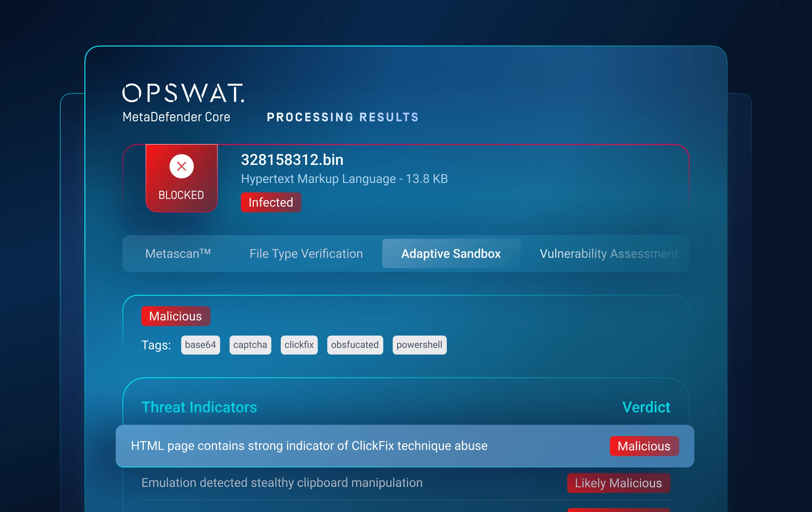Switch to the Metascan tab
The width and height of the screenshot is (812, 512).
point(178,253)
